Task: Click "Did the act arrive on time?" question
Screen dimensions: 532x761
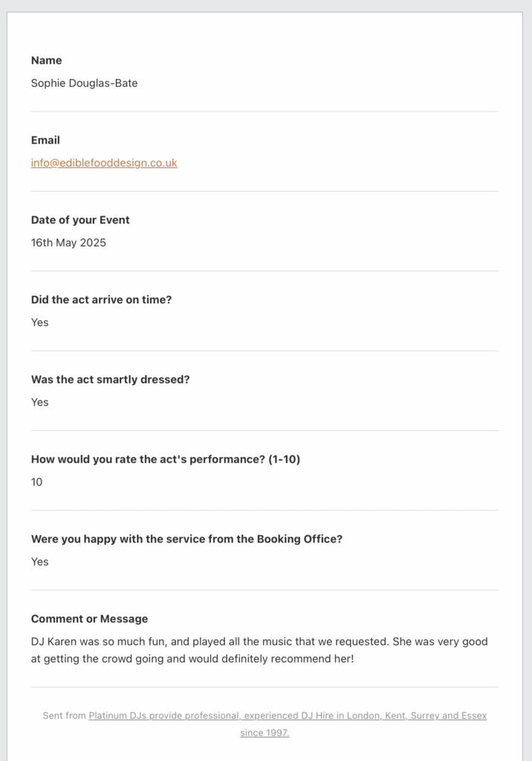Action: (101, 299)
